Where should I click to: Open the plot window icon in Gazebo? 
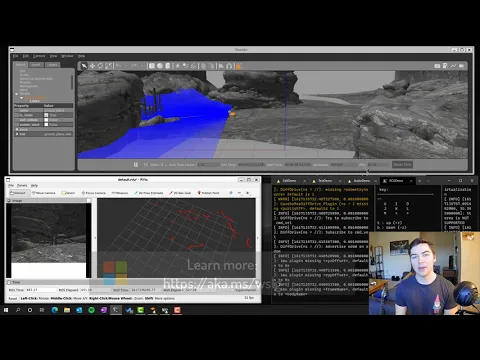[453, 66]
